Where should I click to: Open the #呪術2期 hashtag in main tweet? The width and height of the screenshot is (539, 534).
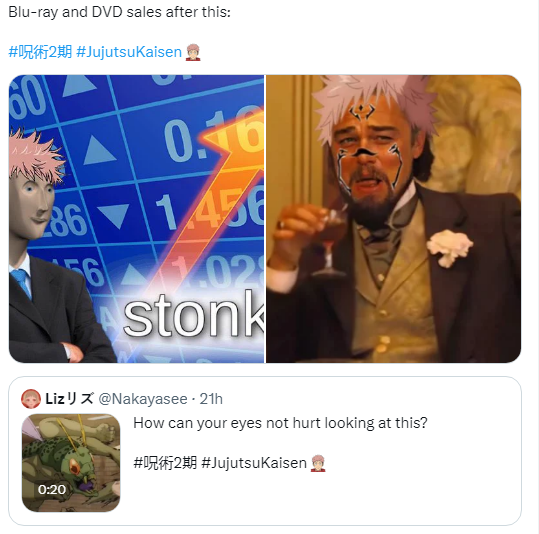point(40,52)
